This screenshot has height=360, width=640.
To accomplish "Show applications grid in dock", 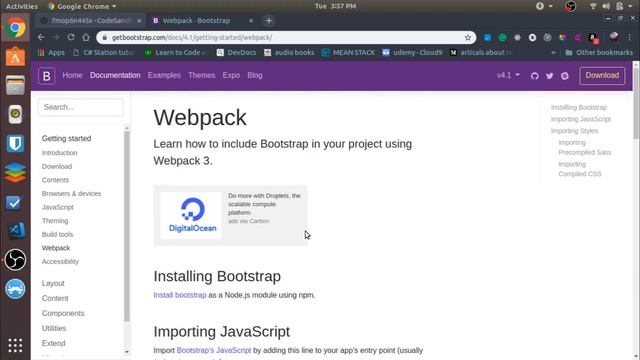I will coord(15,345).
